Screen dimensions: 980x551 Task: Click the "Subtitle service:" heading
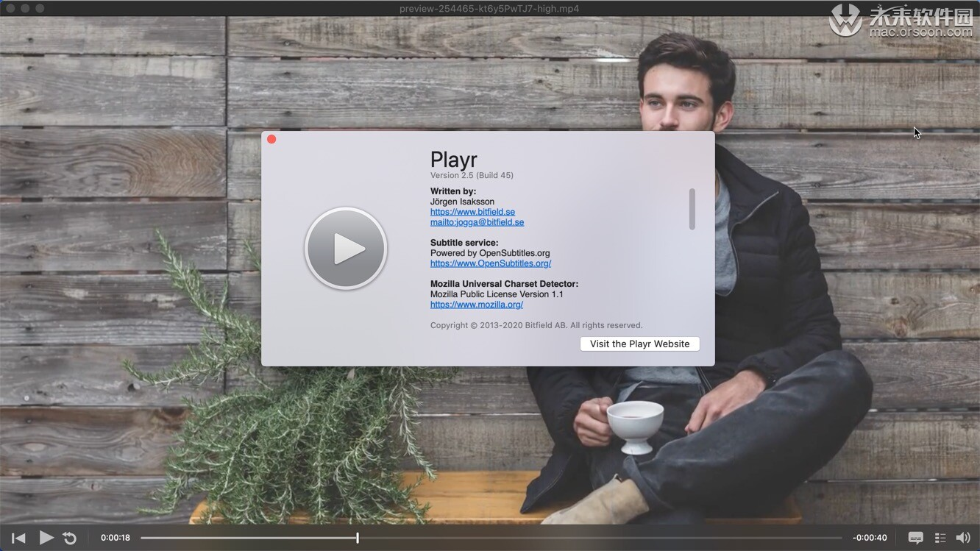464,243
